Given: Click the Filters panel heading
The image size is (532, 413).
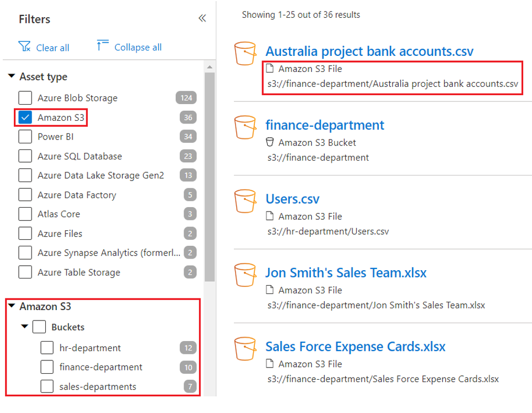Looking at the screenshot, I should [x=35, y=19].
